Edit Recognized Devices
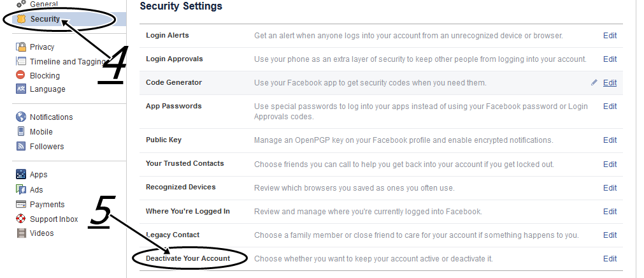Image resolution: width=644 pixels, height=278 pixels. [610, 187]
